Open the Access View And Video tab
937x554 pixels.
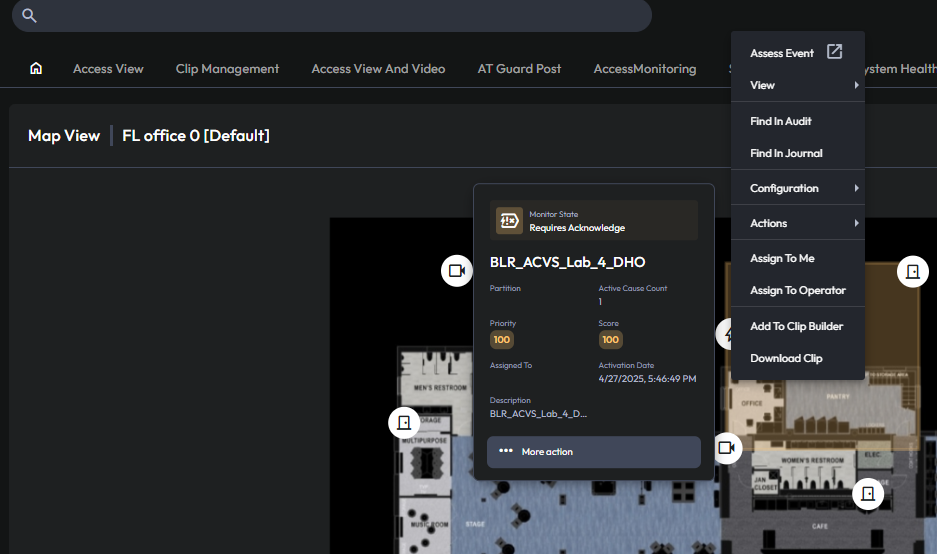click(x=378, y=69)
